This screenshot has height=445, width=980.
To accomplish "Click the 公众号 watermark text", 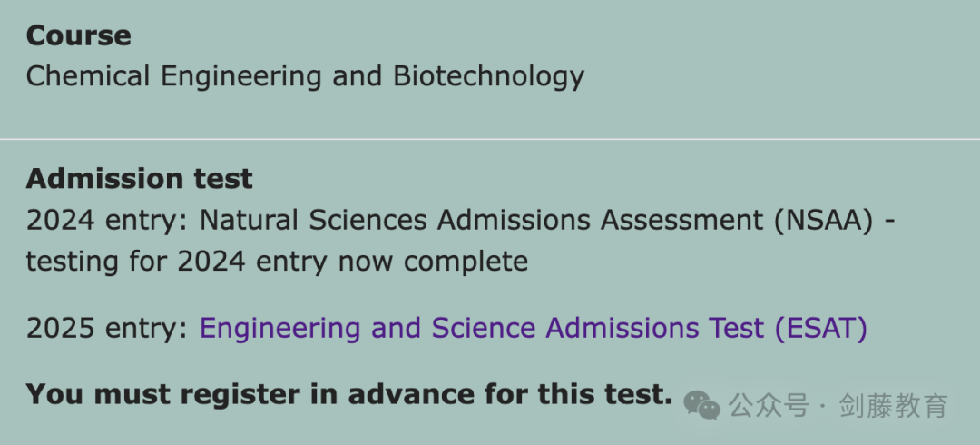I will point(769,406).
